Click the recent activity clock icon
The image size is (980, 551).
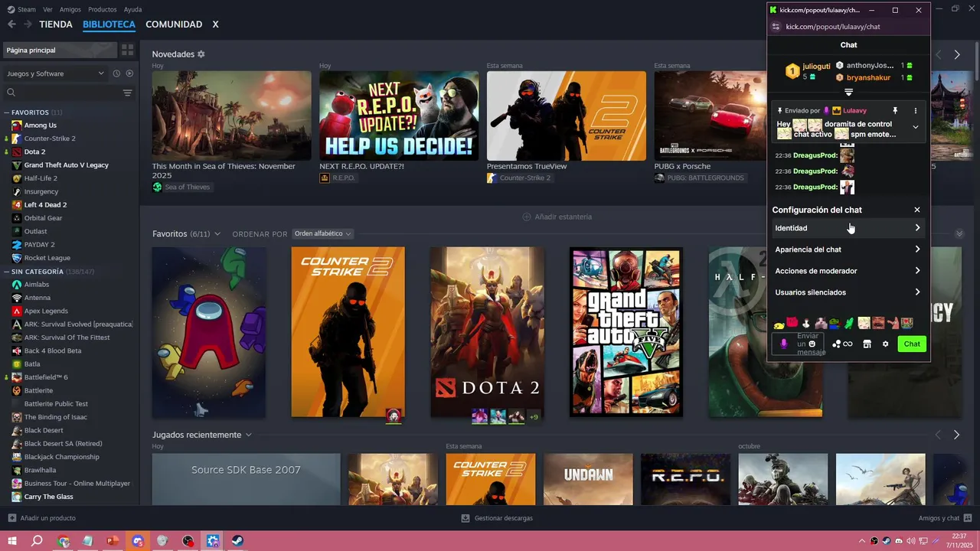(x=116, y=73)
